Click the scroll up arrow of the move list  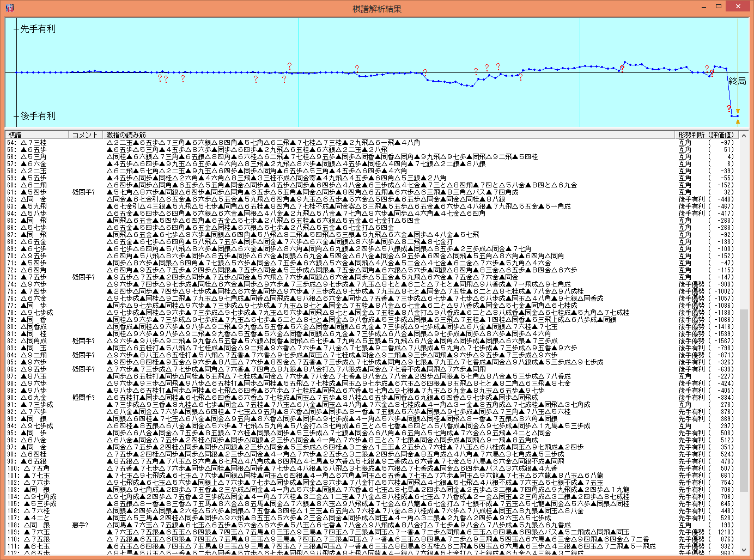point(744,135)
